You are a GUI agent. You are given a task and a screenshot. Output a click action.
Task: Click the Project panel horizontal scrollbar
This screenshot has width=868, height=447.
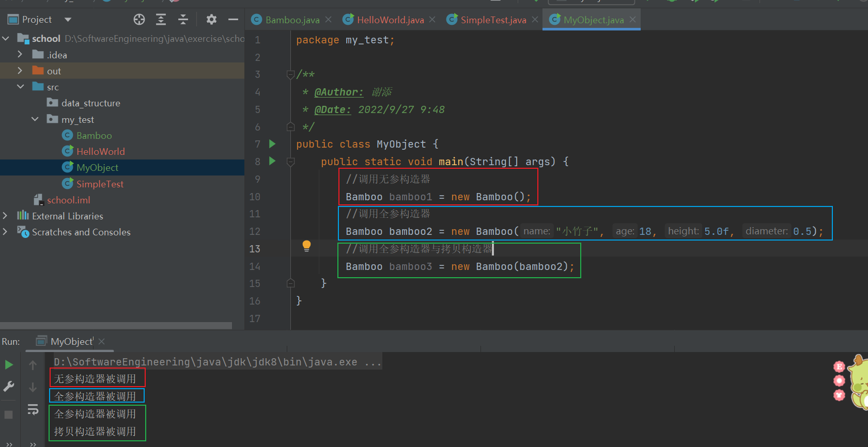click(116, 326)
